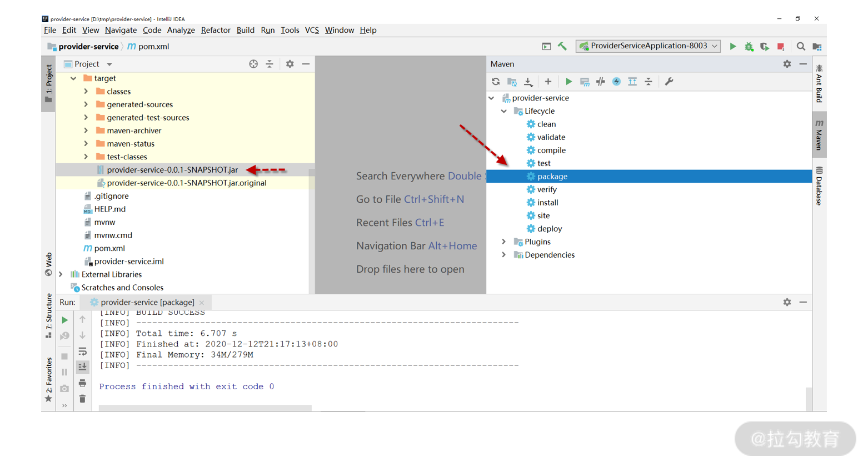
Task: Rerun Maven package in Run panel
Action: click(x=64, y=320)
